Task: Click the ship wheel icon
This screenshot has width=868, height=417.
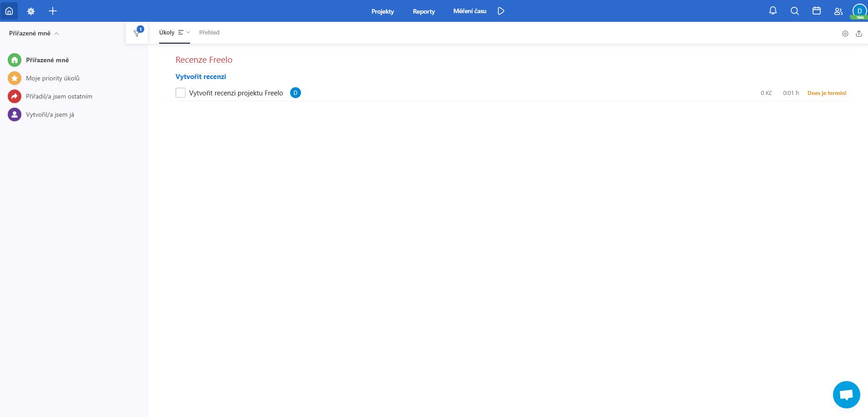Action: pyautogui.click(x=31, y=11)
